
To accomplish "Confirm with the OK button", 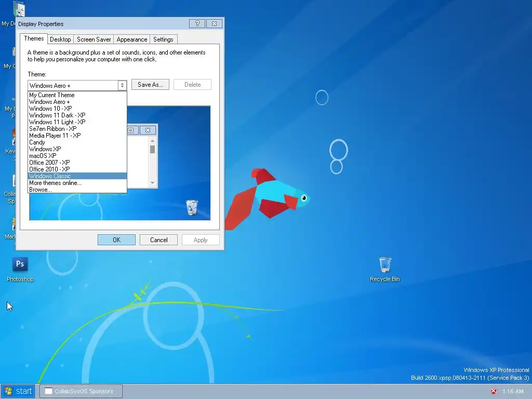I will point(116,240).
